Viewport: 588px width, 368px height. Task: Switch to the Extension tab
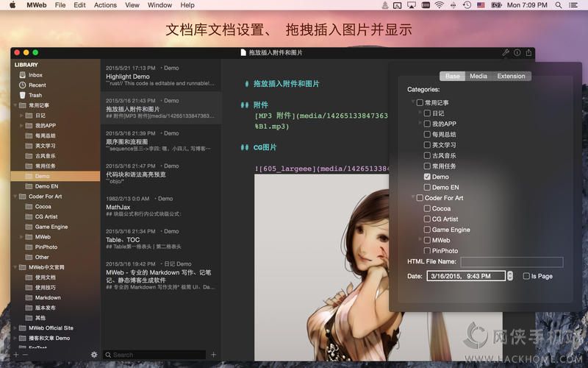coord(511,76)
